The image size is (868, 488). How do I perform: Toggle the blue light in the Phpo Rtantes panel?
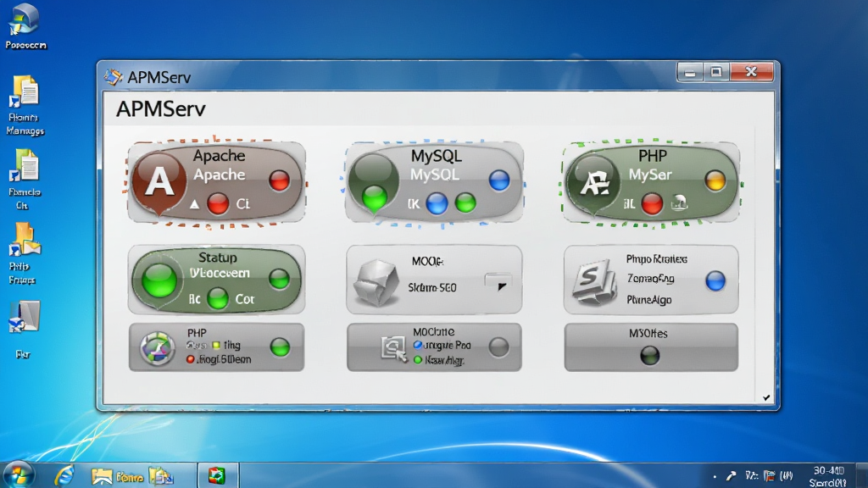[x=715, y=280]
